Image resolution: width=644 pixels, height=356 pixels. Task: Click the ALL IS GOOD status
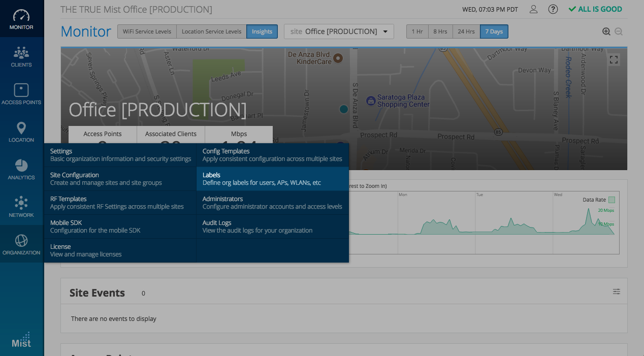tap(595, 9)
